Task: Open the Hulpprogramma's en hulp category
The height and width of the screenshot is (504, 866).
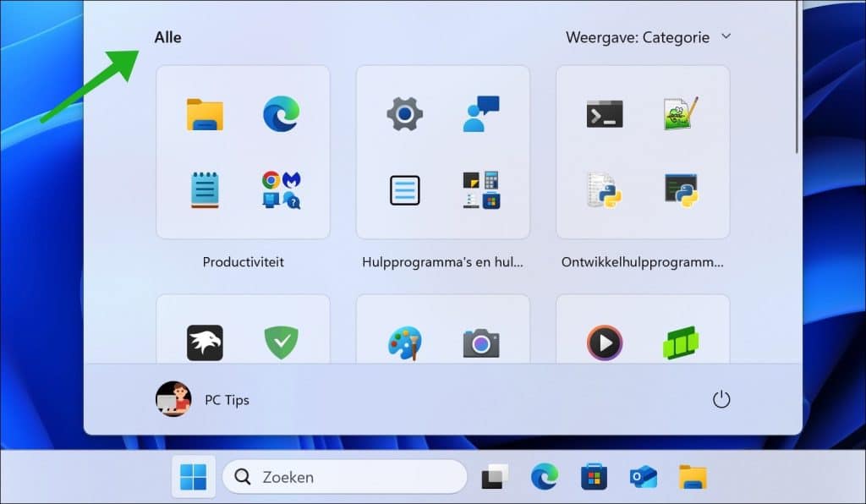Action: click(443, 262)
